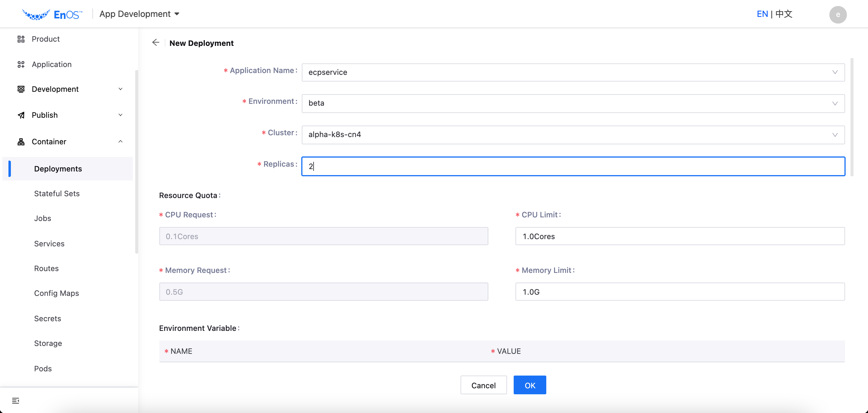The image size is (868, 413).
Task: Expand the Publish section
Action: click(x=120, y=115)
